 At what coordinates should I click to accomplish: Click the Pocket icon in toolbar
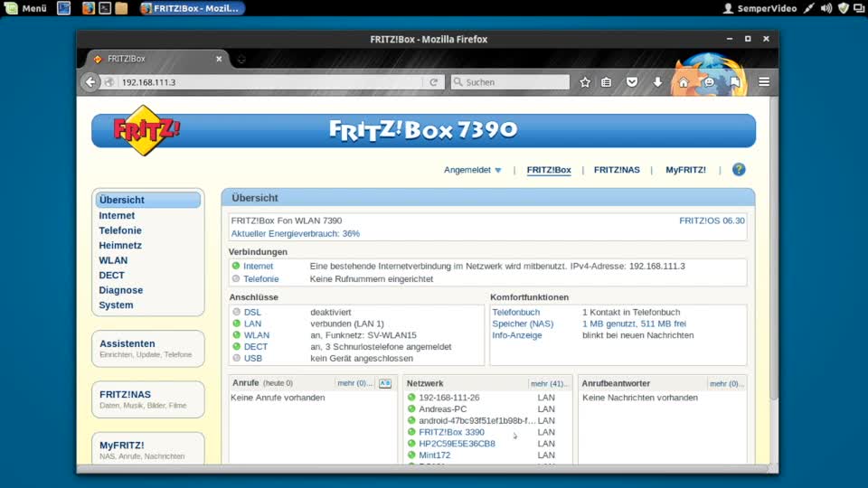(632, 82)
